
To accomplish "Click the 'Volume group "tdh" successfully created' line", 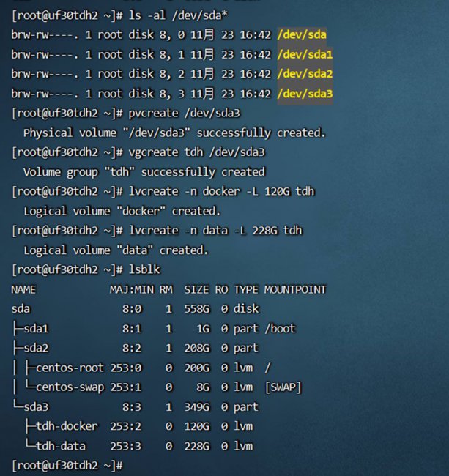I will [x=144, y=172].
